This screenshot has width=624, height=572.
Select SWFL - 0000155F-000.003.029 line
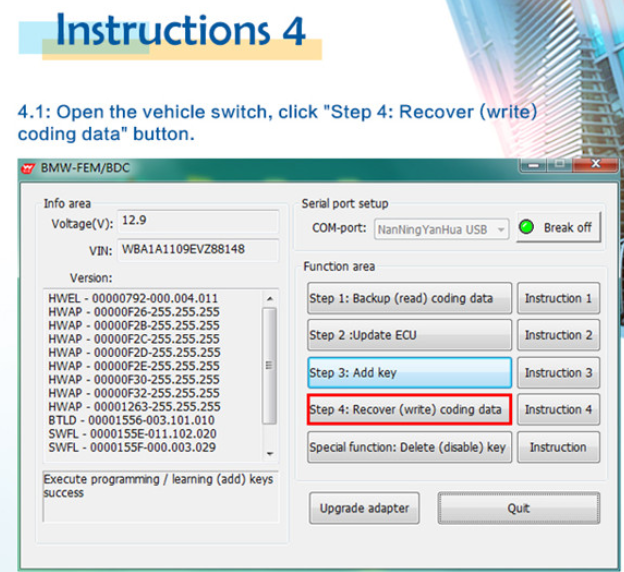[132, 447]
